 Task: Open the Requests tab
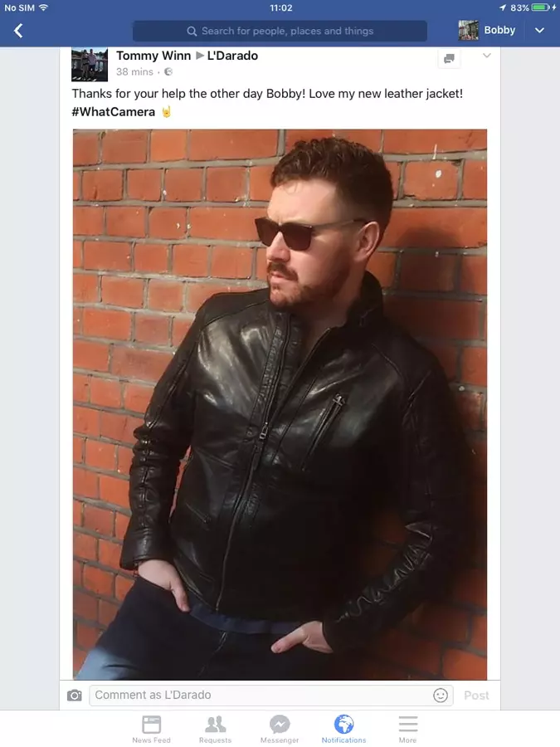[x=215, y=729]
